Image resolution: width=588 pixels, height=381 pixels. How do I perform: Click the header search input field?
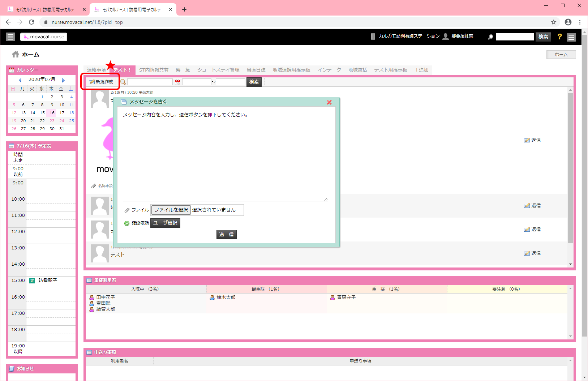click(x=515, y=37)
